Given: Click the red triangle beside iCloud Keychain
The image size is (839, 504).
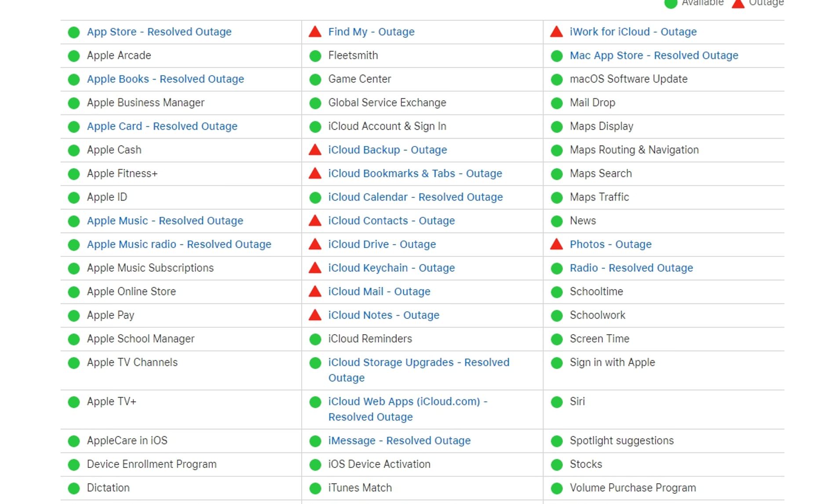Looking at the screenshot, I should pos(315,268).
